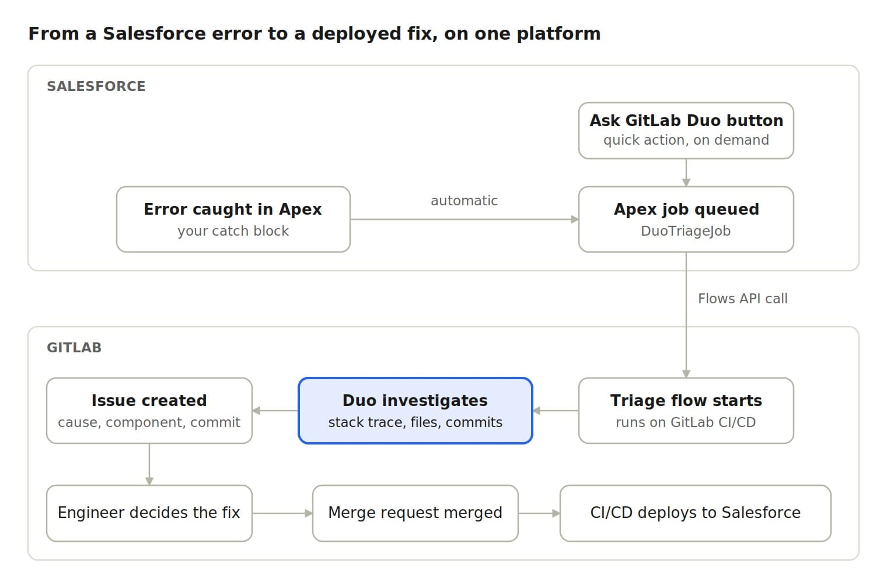Click the 'Engineer decides the fix' box
This screenshot has width=887, height=588.
(149, 513)
